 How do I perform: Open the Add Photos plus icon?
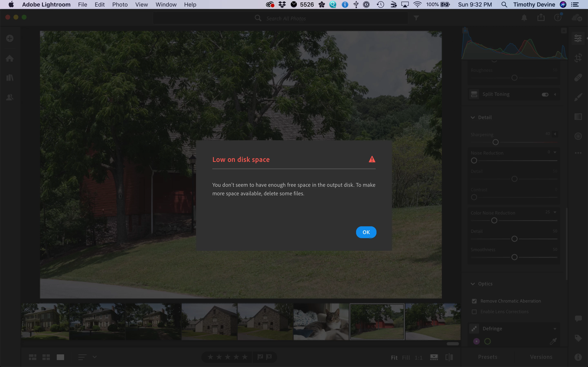click(x=10, y=38)
